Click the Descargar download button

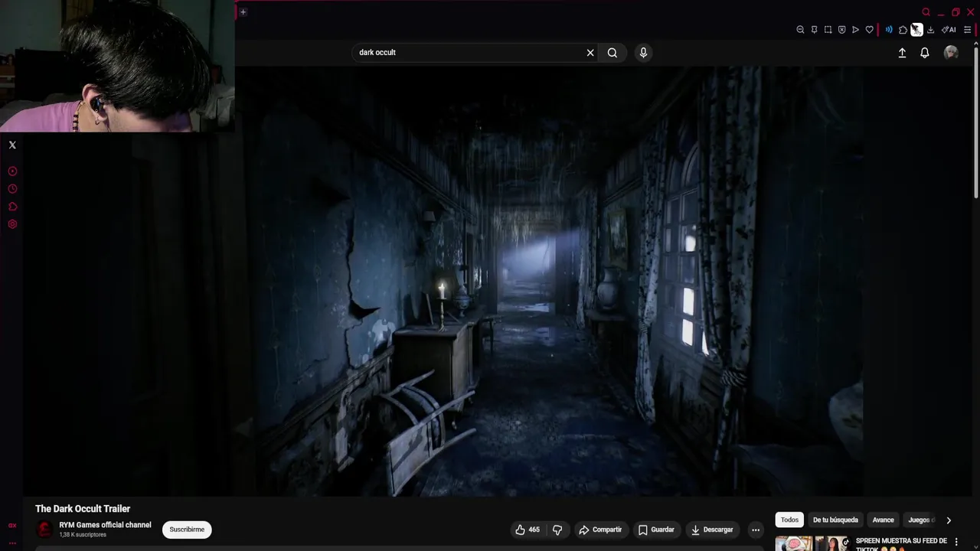click(x=712, y=530)
